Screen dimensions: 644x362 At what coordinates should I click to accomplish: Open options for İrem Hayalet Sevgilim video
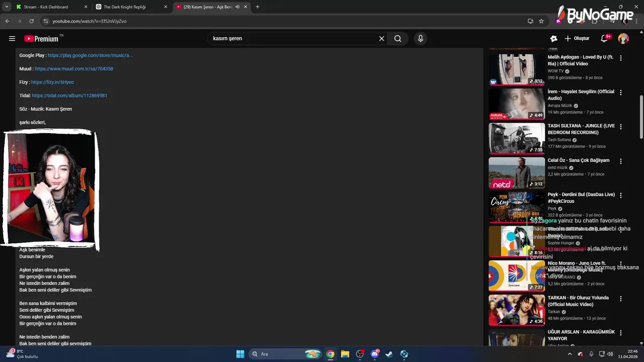coord(620,93)
